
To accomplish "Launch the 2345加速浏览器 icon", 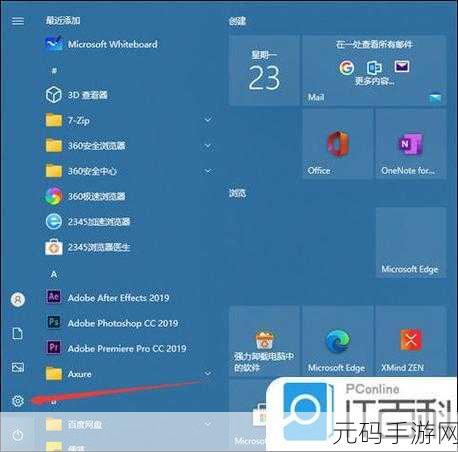I will [54, 222].
